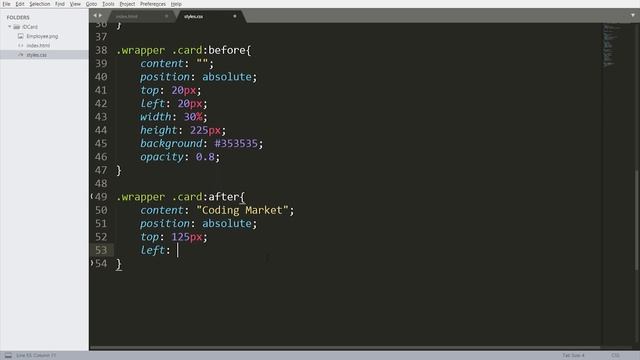Select styles.css in the sidebar
The image size is (640, 360).
tap(36, 55)
